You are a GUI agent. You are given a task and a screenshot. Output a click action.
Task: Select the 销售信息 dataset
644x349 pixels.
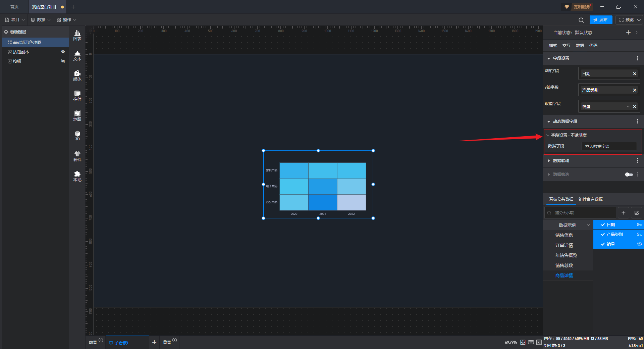(x=564, y=235)
